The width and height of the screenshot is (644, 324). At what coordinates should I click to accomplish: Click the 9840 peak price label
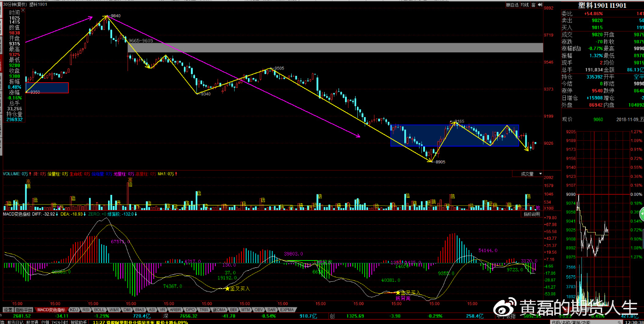point(115,16)
